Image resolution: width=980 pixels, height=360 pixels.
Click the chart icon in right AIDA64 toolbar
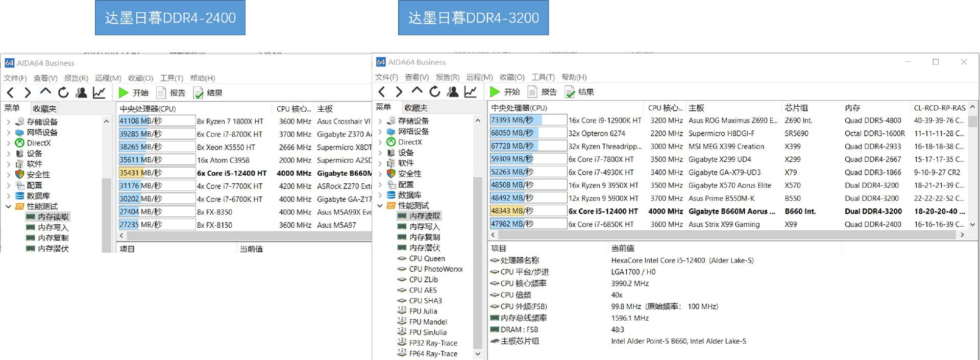(x=471, y=91)
